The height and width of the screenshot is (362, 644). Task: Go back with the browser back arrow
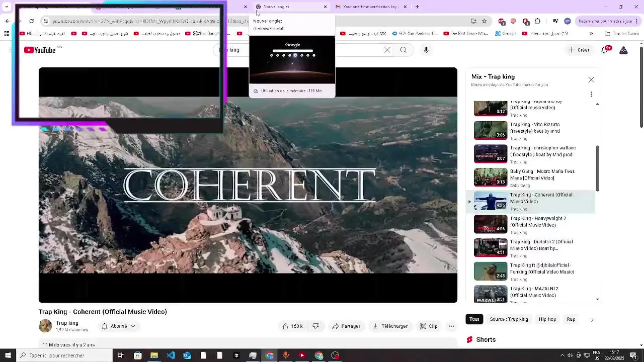point(7,21)
